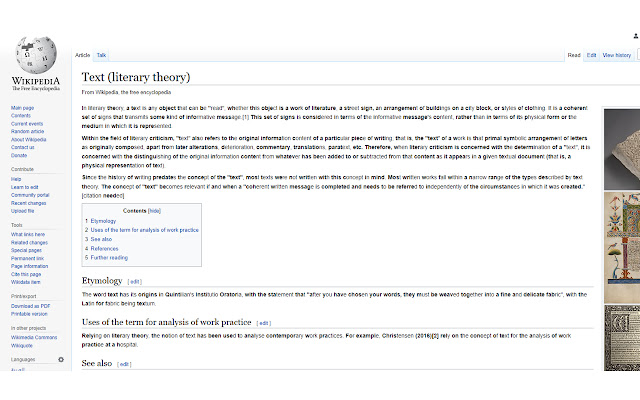The height and width of the screenshot is (400, 640).
Task: Open Current events link
Action: [27, 124]
